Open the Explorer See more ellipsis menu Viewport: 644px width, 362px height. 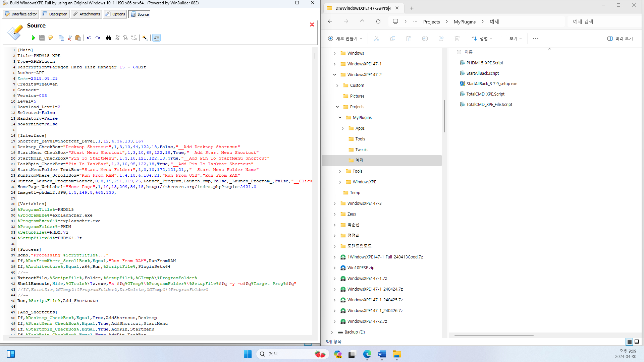536,39
